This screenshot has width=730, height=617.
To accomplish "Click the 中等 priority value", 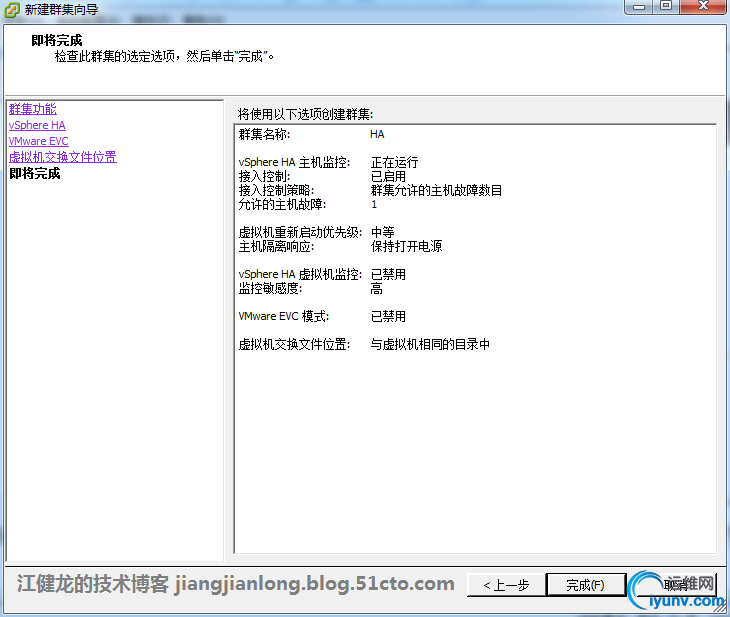I will point(383,232).
